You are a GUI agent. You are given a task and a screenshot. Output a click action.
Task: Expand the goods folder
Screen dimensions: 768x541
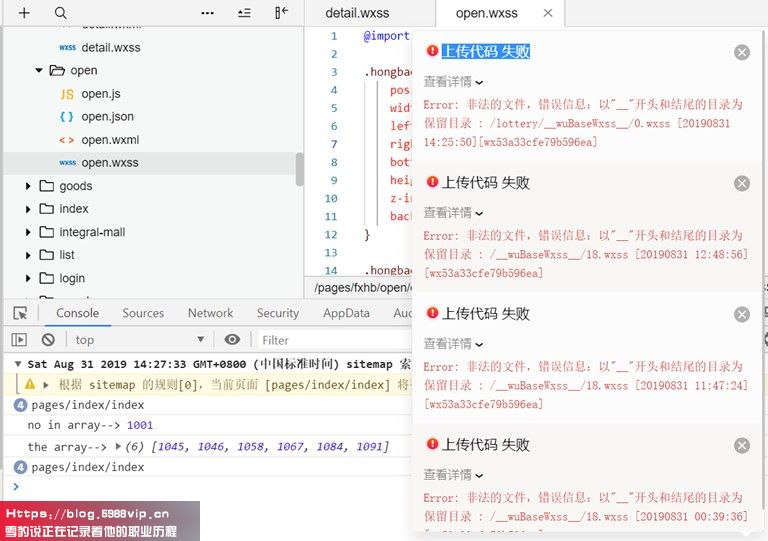(x=28, y=186)
